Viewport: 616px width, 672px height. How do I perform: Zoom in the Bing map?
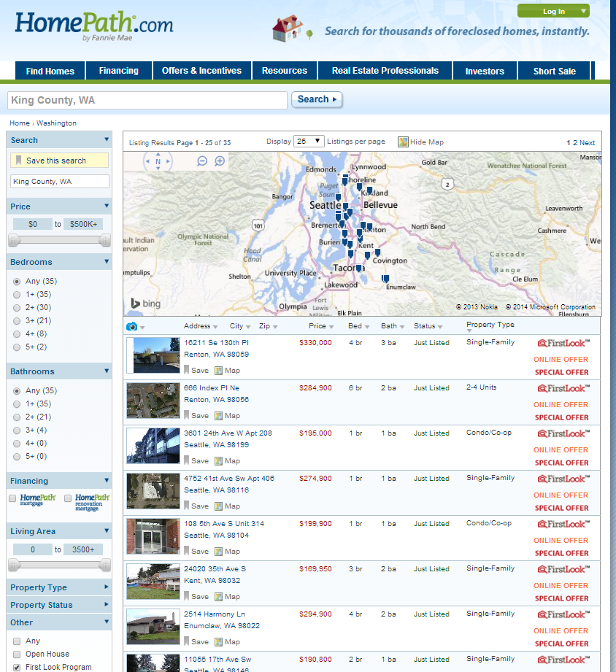tap(220, 161)
